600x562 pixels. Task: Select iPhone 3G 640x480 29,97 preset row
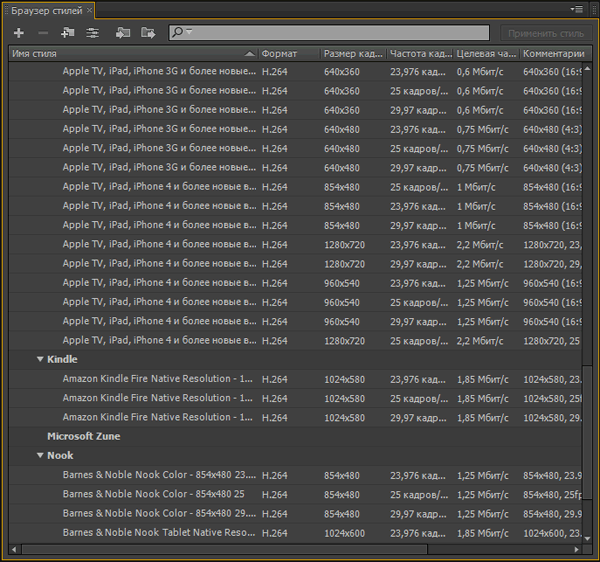[x=295, y=168]
